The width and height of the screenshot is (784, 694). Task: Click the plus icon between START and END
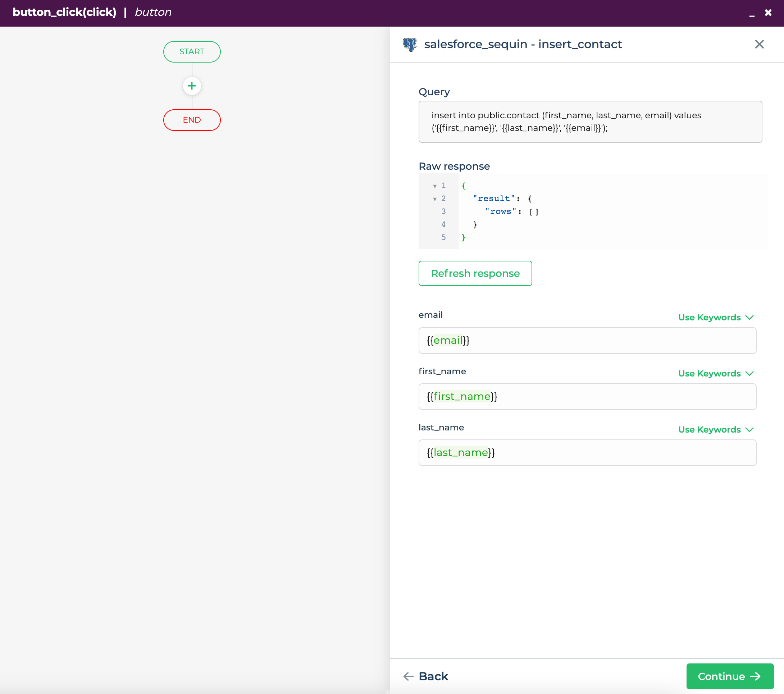pos(192,86)
